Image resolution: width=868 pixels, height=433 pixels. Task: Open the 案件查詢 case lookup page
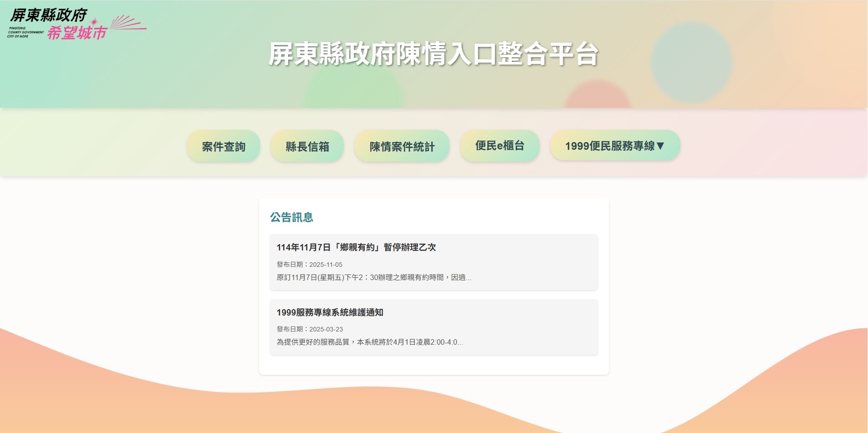223,146
